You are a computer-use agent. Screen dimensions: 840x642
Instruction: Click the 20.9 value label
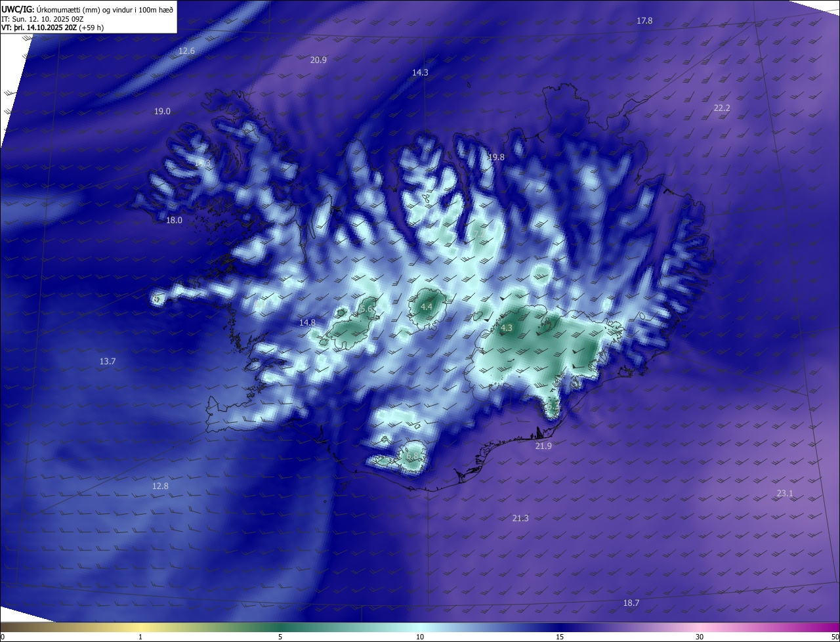[x=318, y=60]
